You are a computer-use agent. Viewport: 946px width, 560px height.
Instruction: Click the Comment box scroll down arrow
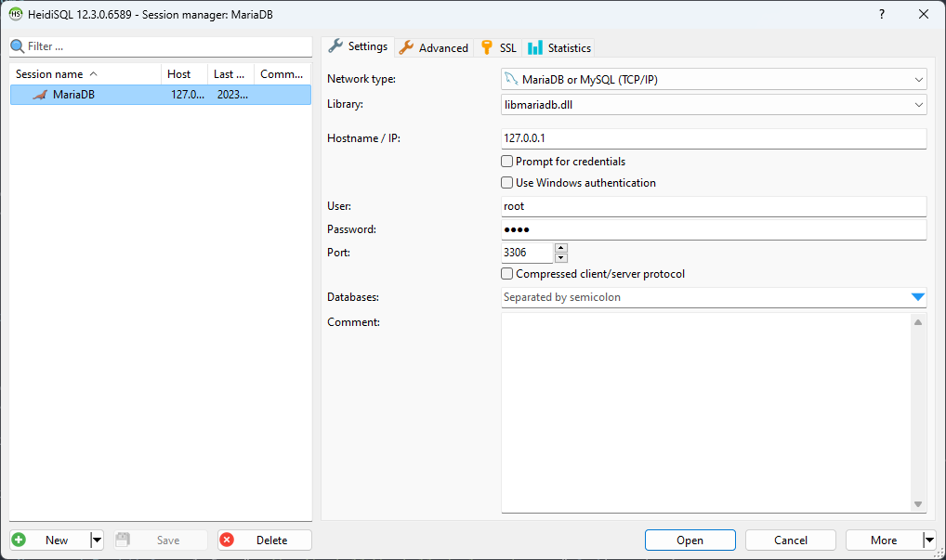point(917,504)
